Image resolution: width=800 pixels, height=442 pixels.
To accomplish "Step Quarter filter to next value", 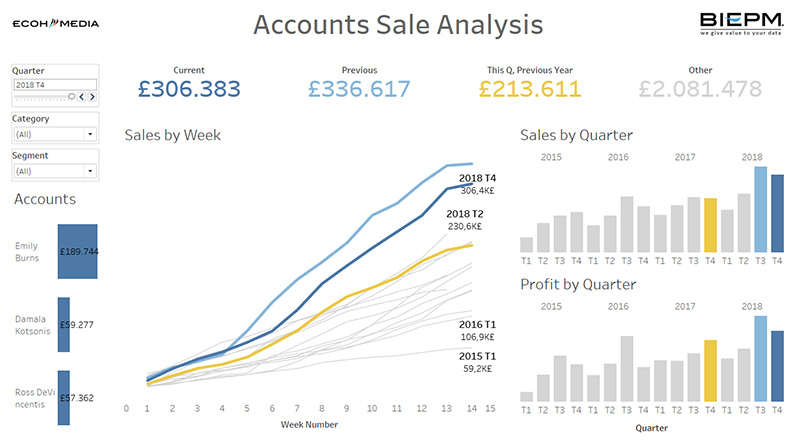I will click(x=92, y=96).
